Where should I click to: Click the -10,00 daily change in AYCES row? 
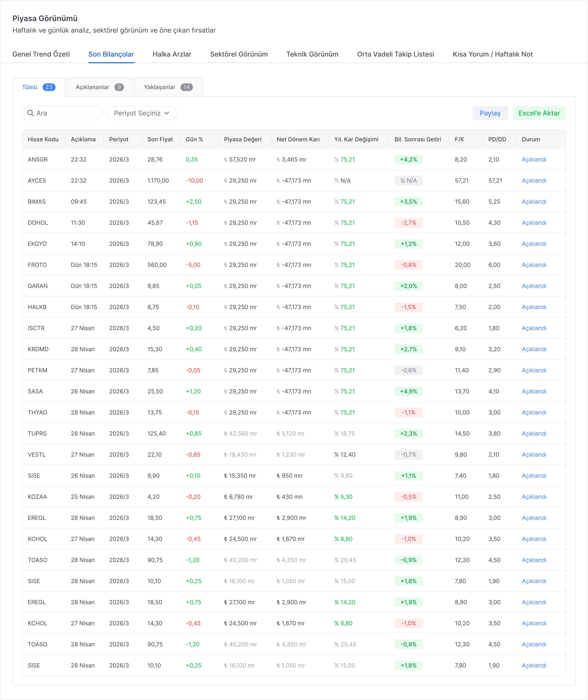click(194, 180)
